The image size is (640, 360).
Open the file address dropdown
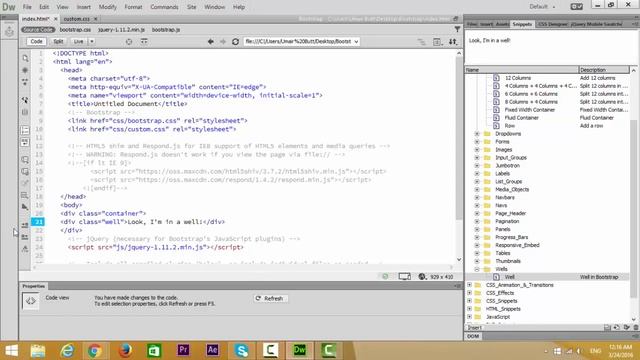[356, 42]
